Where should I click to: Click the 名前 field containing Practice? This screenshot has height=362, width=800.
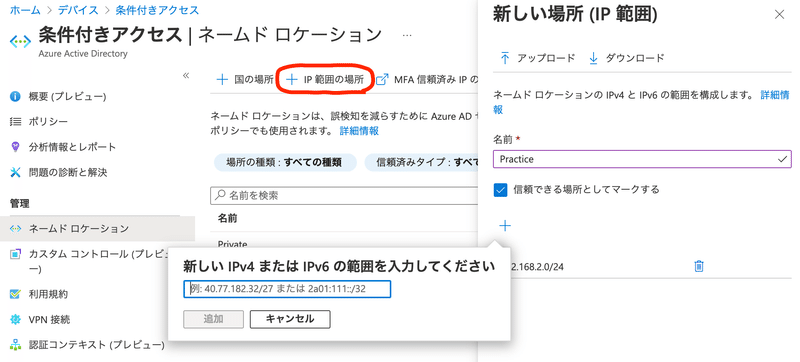[x=642, y=159]
